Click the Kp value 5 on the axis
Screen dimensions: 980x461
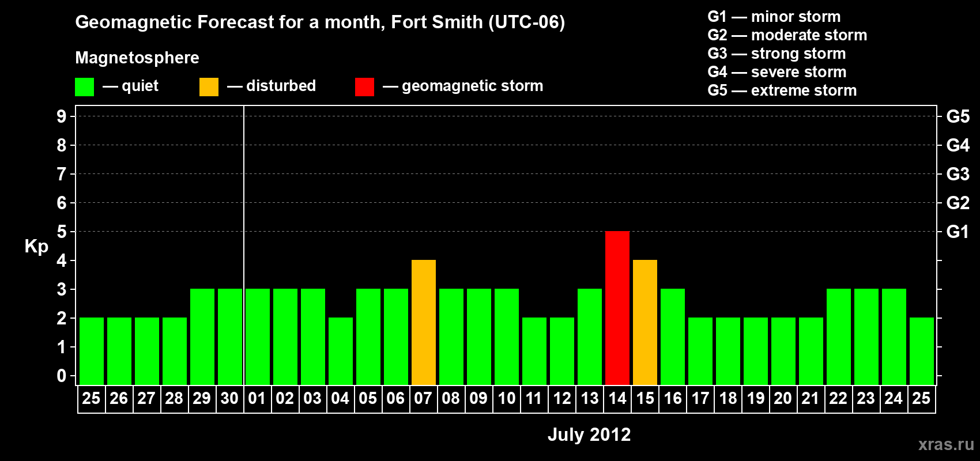pos(62,232)
